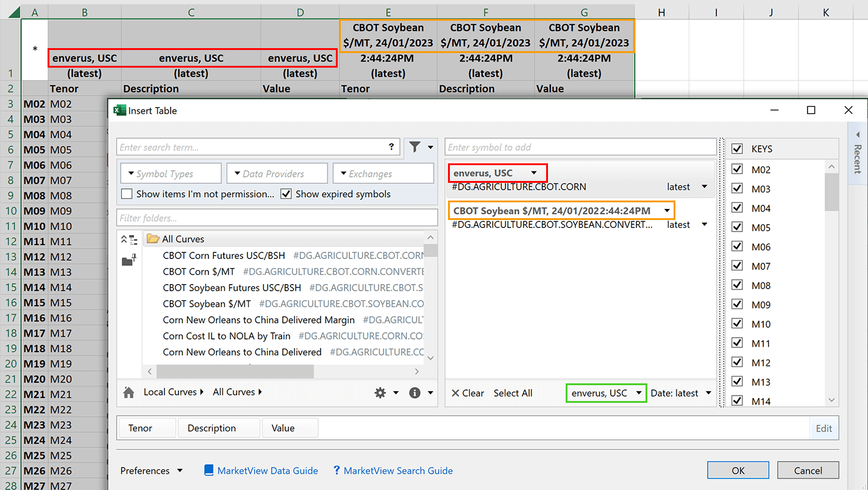
Task: Click the All Curves folder icon
Action: pyautogui.click(x=153, y=239)
